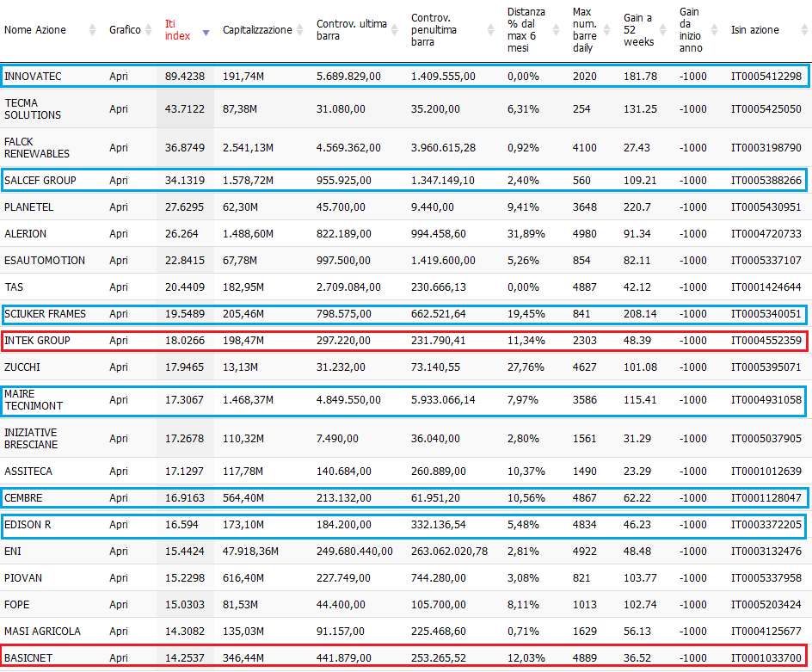This screenshot has width=812, height=672.
Task: Open Apri chart link for CEMBRE
Action: coord(119,498)
